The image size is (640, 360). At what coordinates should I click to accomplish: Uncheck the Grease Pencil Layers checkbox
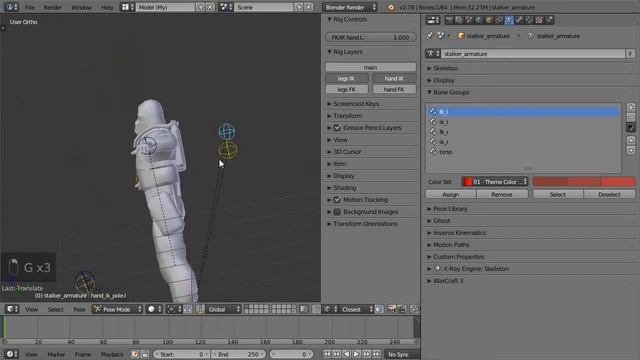pos(337,128)
